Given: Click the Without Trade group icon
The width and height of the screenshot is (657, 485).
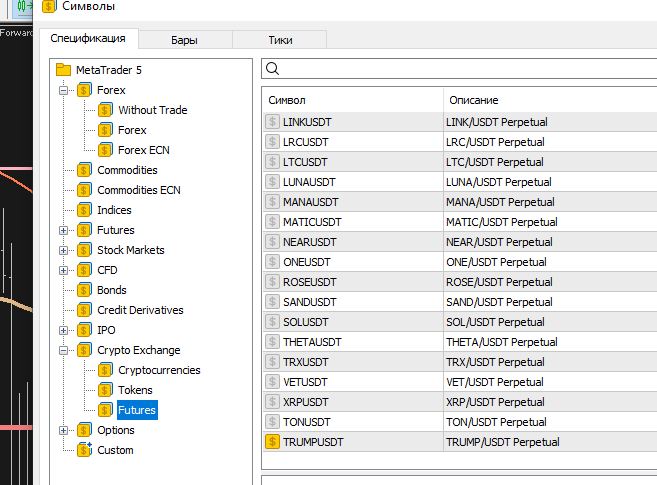Looking at the screenshot, I should 105,110.
